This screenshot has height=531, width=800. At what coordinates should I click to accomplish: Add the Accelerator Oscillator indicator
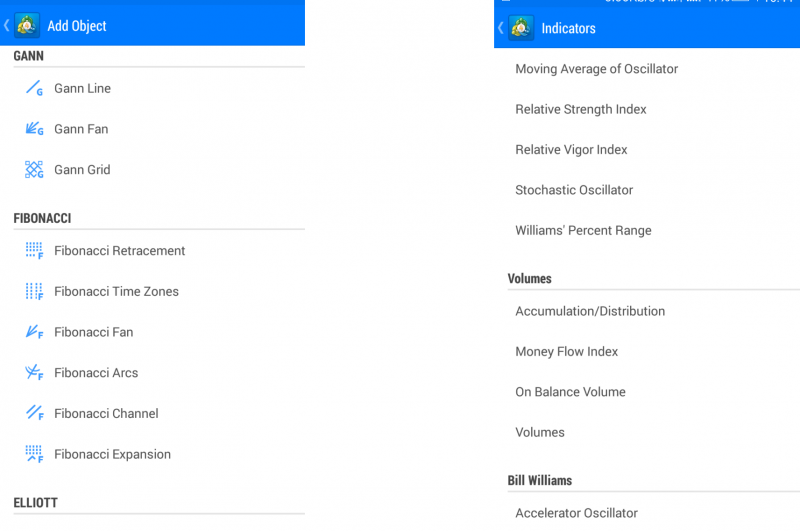(x=576, y=513)
